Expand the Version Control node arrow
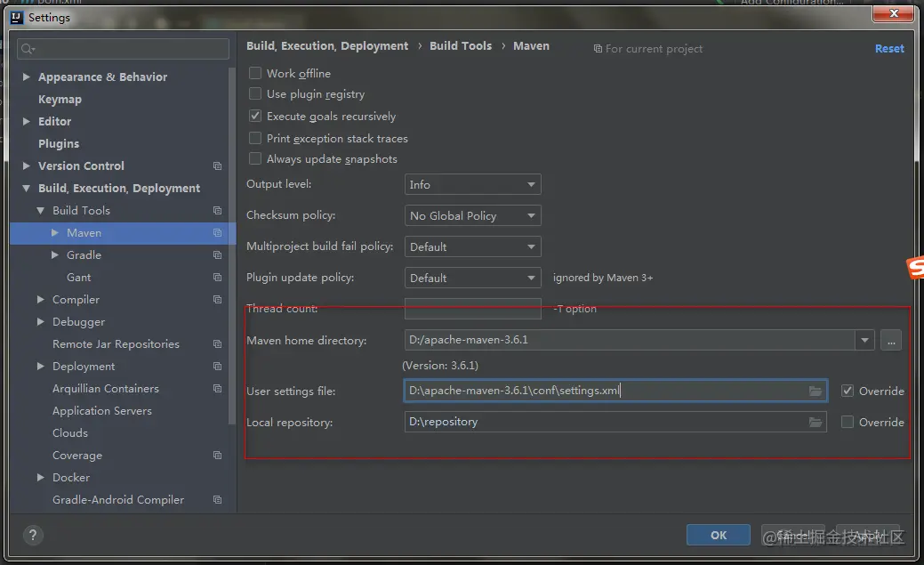This screenshot has height=565, width=924. click(26, 166)
